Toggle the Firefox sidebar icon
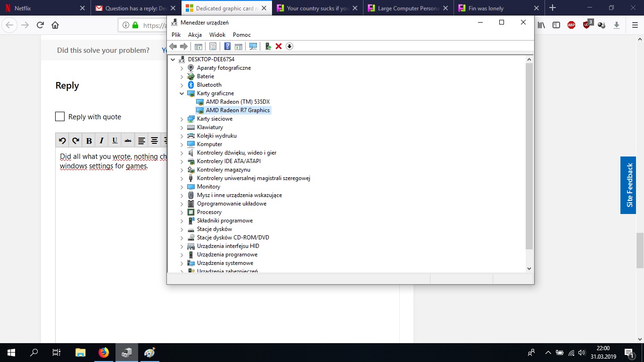644x362 pixels. (556, 25)
